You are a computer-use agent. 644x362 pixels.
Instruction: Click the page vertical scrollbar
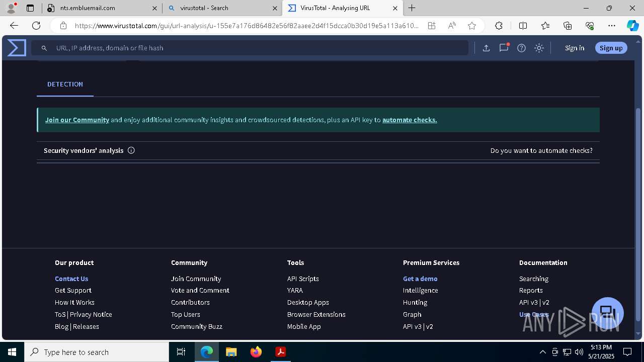639,215
